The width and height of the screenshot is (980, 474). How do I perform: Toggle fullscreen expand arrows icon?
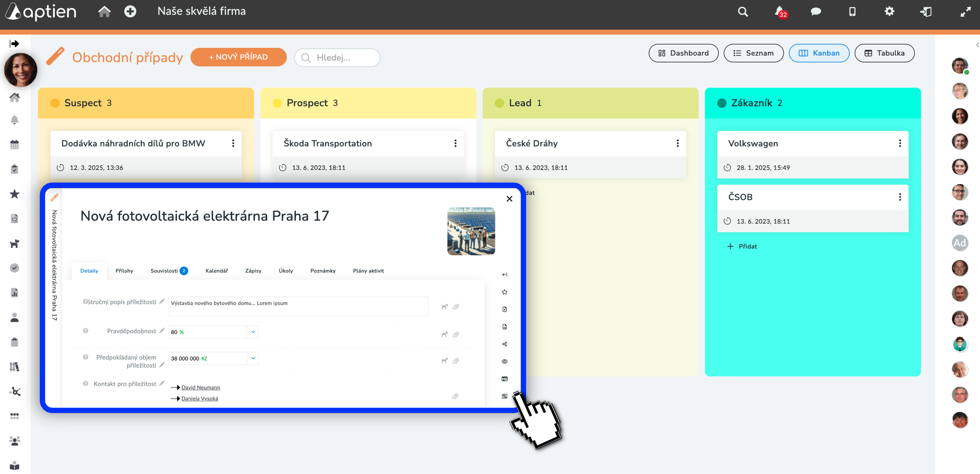(x=965, y=12)
